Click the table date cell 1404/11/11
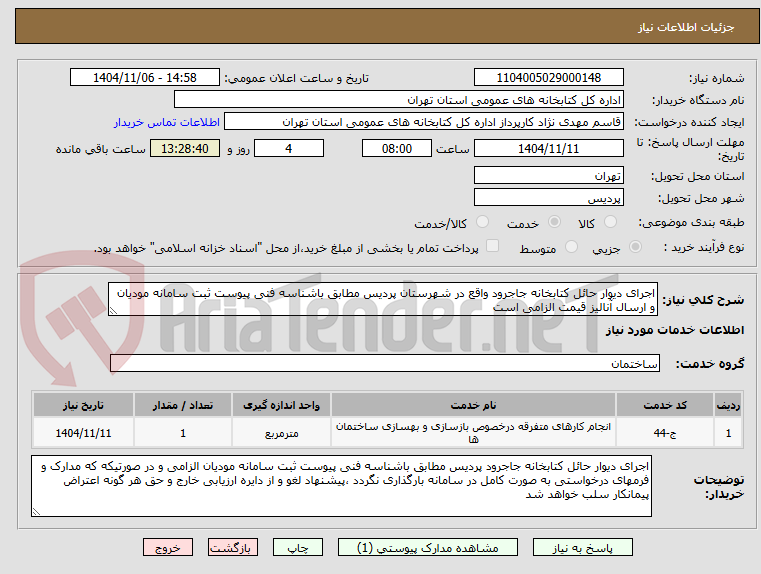Screen dimensions: 761x574 click(x=83, y=433)
